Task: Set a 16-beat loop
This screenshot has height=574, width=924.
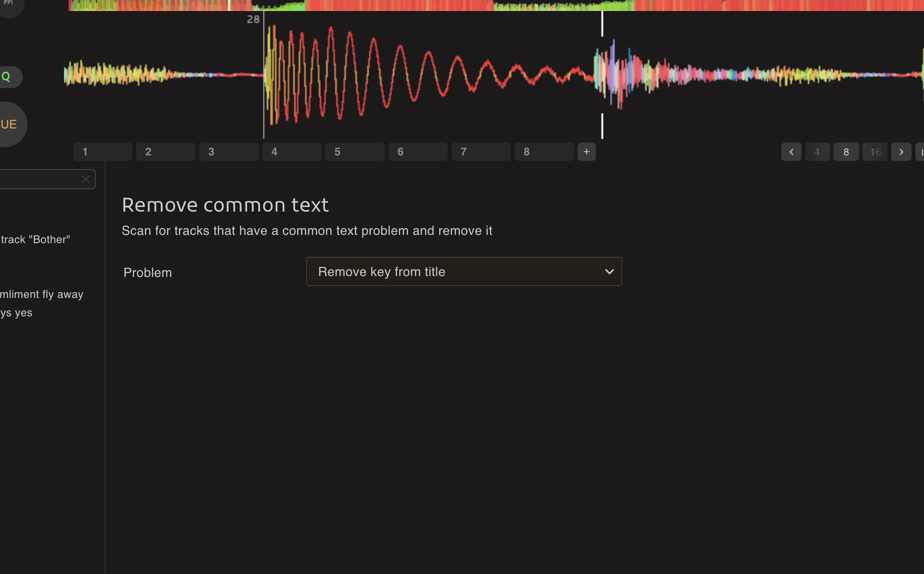Action: 875,152
